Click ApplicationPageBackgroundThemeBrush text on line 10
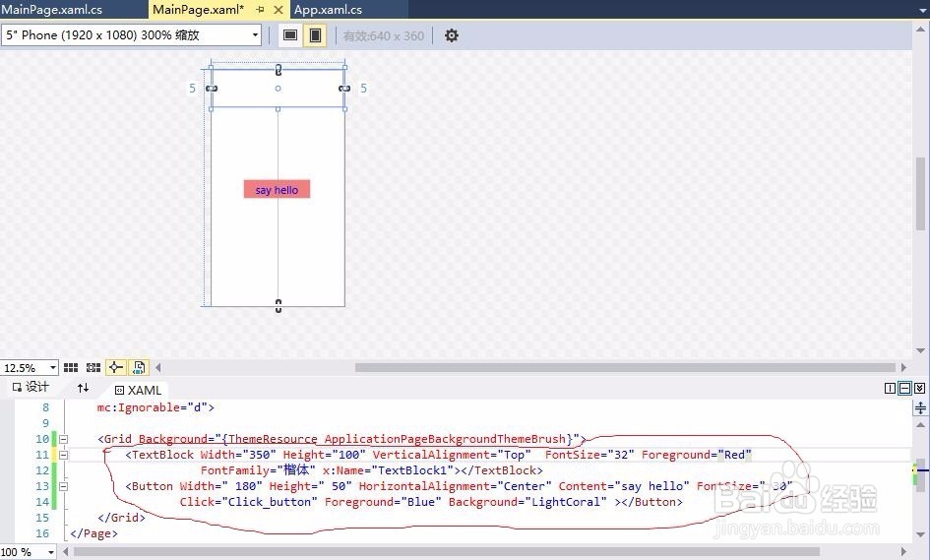The height and width of the screenshot is (560, 930). 445,439
